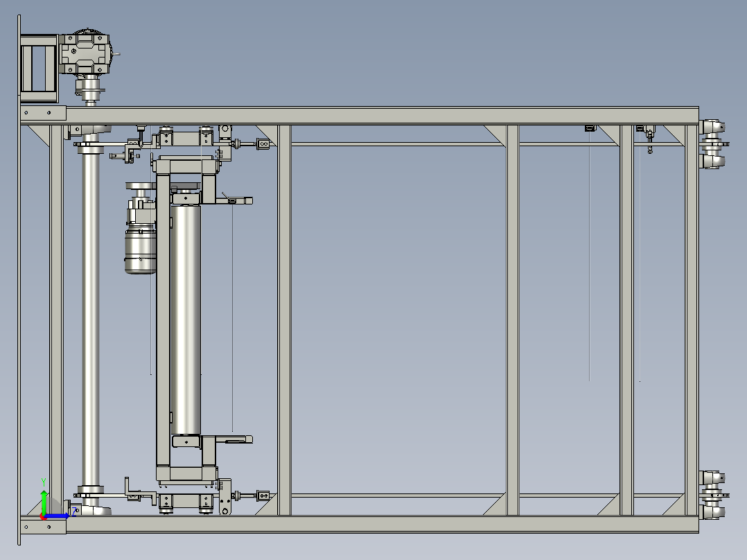Click the upper arm bracket beside the roller
Image resolution: width=747 pixels, height=560 pixels.
(x=234, y=200)
